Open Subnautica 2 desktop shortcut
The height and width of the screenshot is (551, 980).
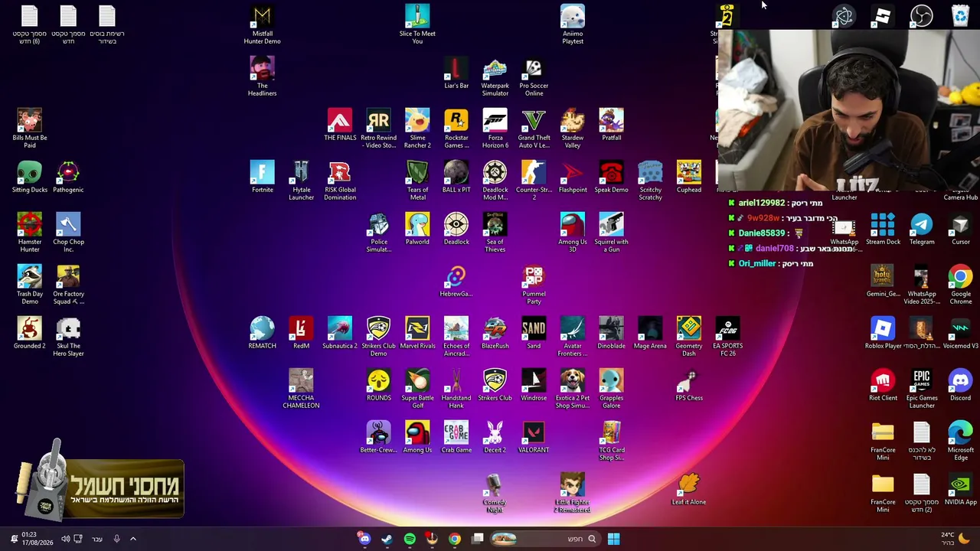coord(340,334)
